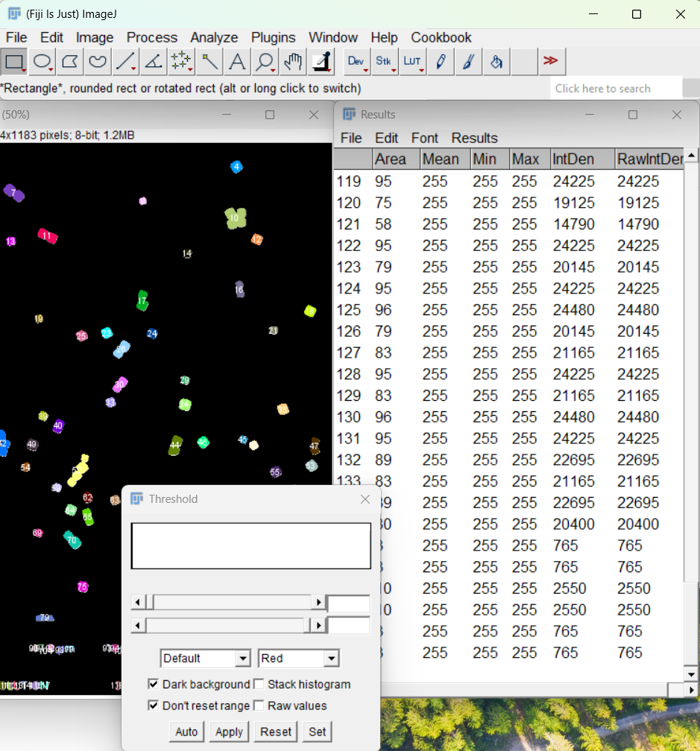
Task: Activate the Wand tracing tool
Action: pos(209,62)
